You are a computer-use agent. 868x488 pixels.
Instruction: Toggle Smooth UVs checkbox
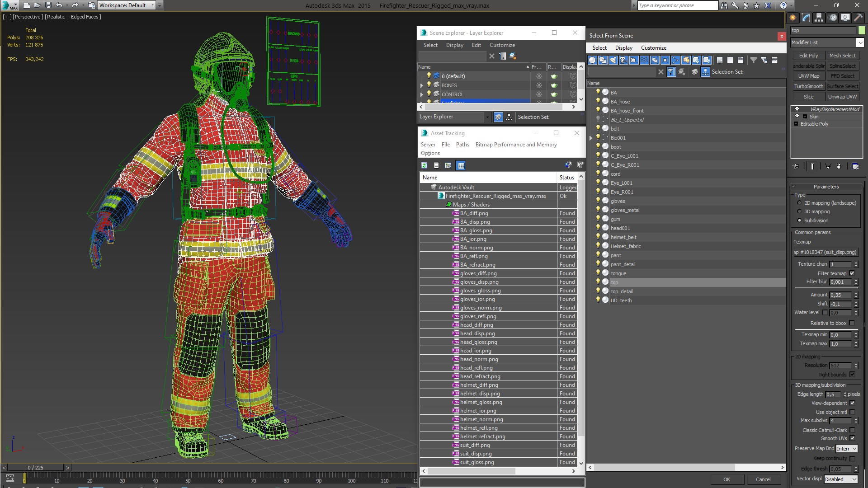pyautogui.click(x=852, y=438)
